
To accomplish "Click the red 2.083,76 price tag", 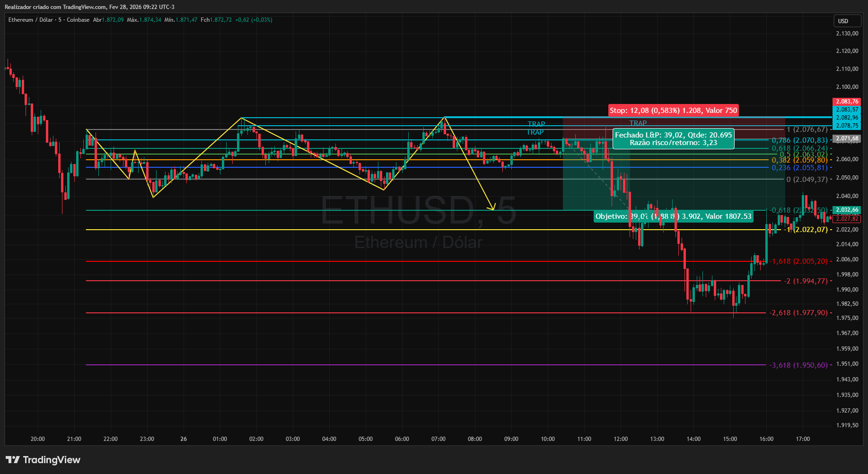I will pos(847,102).
